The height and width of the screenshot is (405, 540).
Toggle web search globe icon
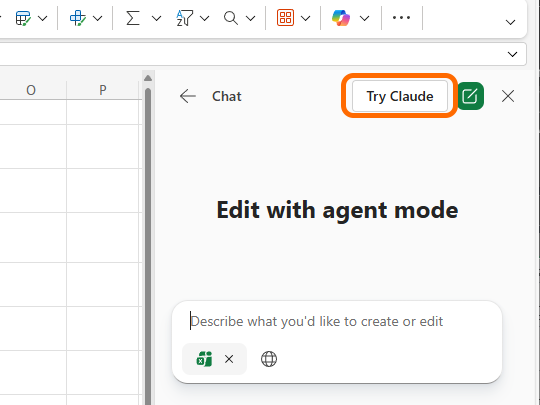point(269,359)
